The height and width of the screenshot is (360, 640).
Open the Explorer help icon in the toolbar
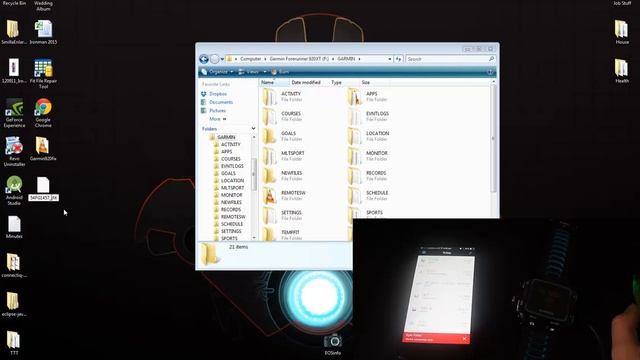pos(490,72)
